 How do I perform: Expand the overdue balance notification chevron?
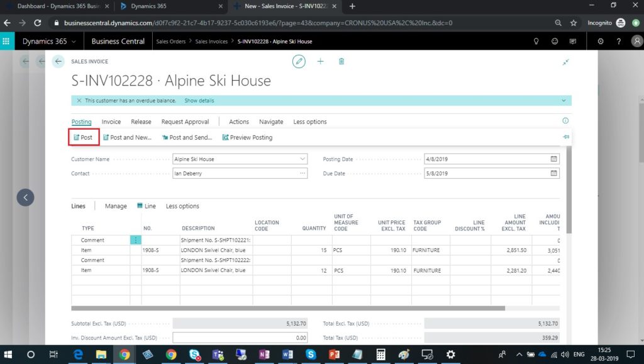(x=564, y=101)
